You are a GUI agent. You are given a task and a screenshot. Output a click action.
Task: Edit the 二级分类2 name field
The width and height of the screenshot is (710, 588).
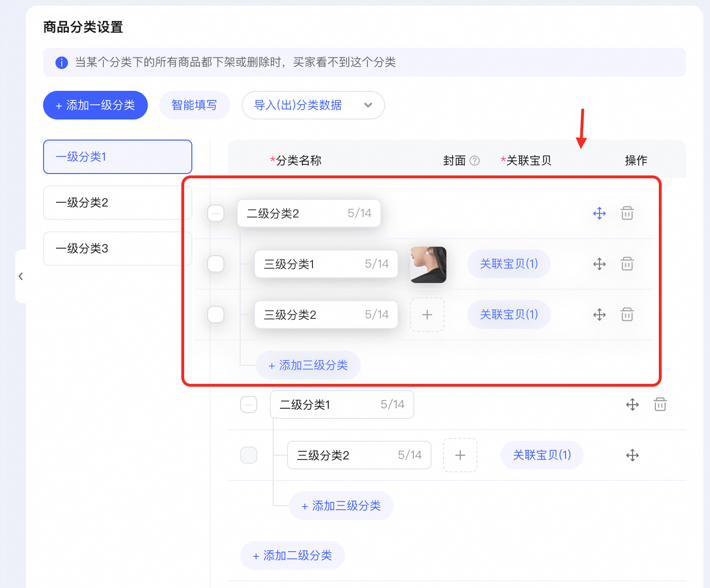[309, 213]
